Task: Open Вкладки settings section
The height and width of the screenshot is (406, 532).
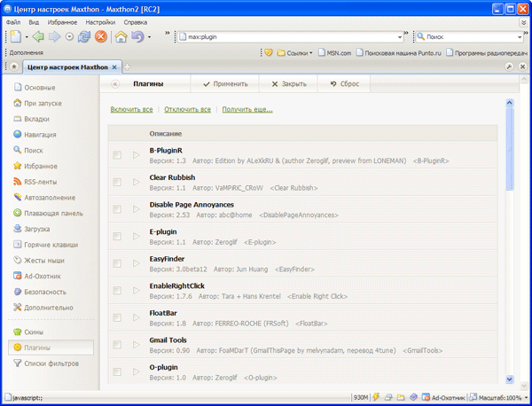Action: click(31, 119)
